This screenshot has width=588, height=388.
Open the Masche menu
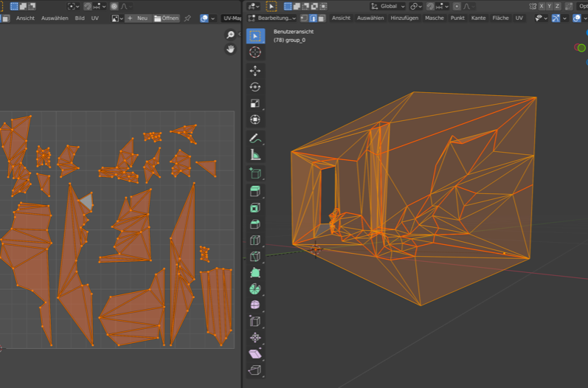[435, 18]
